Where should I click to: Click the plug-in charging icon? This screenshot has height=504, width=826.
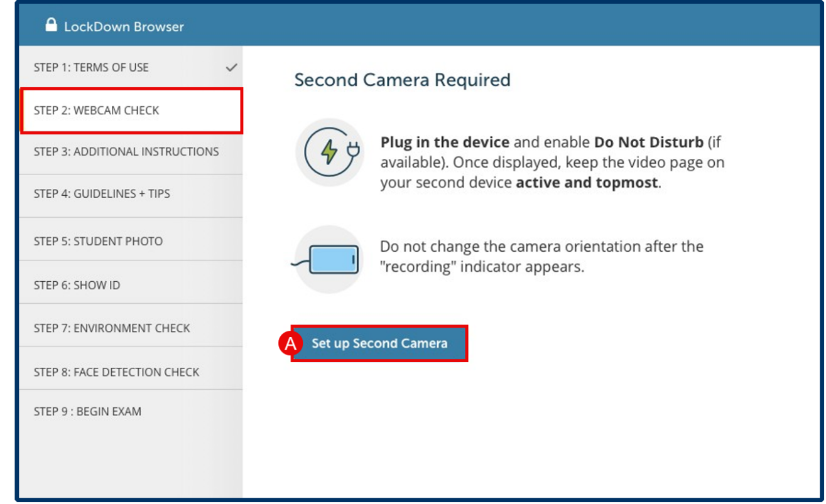(x=330, y=153)
